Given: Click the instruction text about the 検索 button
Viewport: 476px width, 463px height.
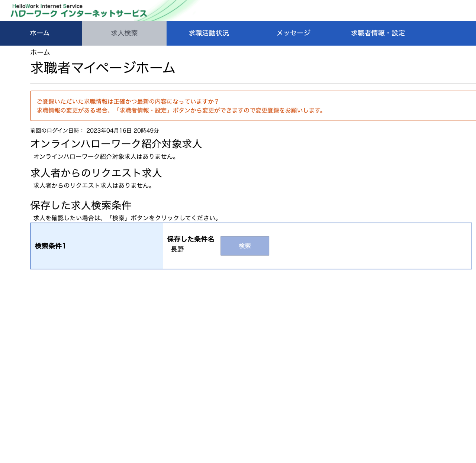Looking at the screenshot, I should pos(126,218).
